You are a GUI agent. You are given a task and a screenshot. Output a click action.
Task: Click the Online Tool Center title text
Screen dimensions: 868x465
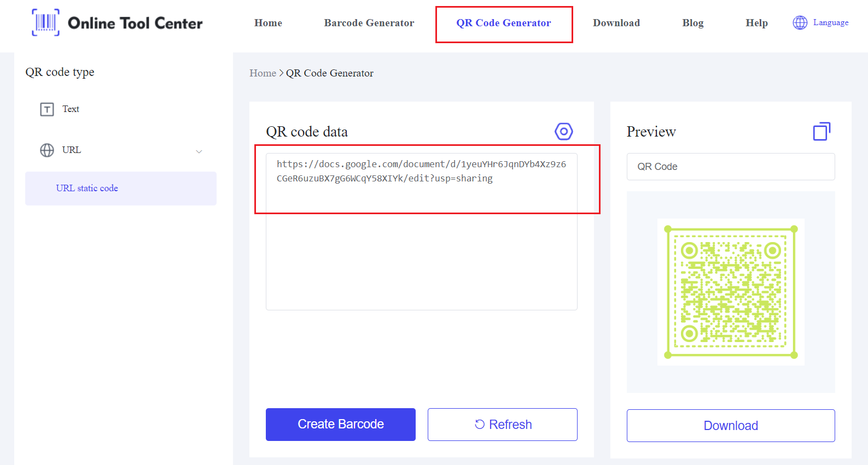(x=135, y=23)
